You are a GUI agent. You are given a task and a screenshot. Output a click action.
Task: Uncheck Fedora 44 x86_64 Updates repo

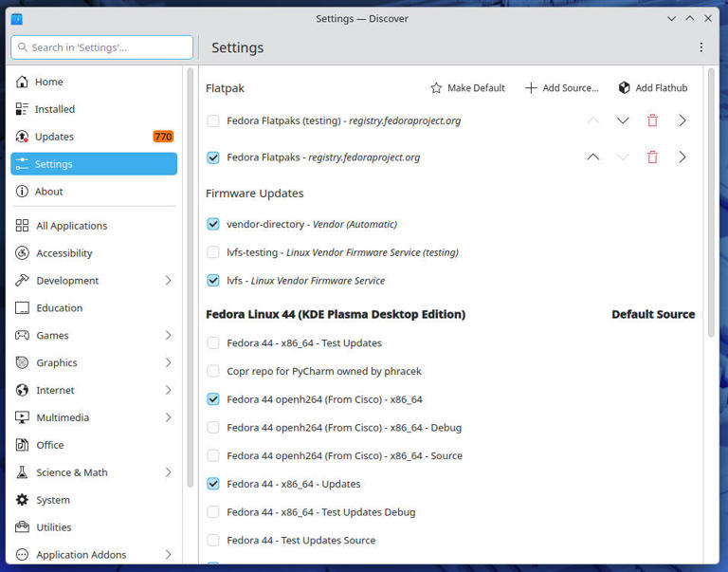213,484
